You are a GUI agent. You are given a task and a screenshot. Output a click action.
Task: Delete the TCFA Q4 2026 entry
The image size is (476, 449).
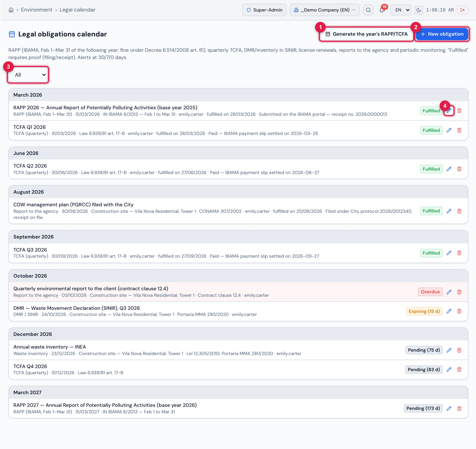pyautogui.click(x=459, y=369)
